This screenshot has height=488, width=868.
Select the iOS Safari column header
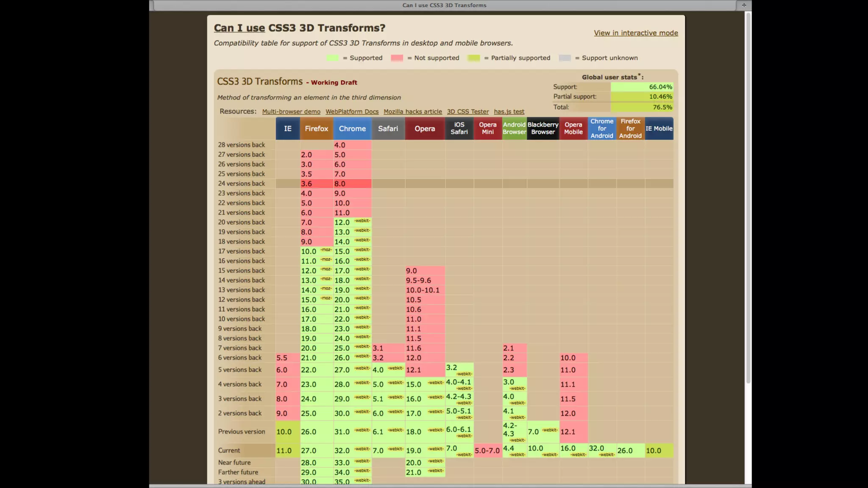(459, 129)
